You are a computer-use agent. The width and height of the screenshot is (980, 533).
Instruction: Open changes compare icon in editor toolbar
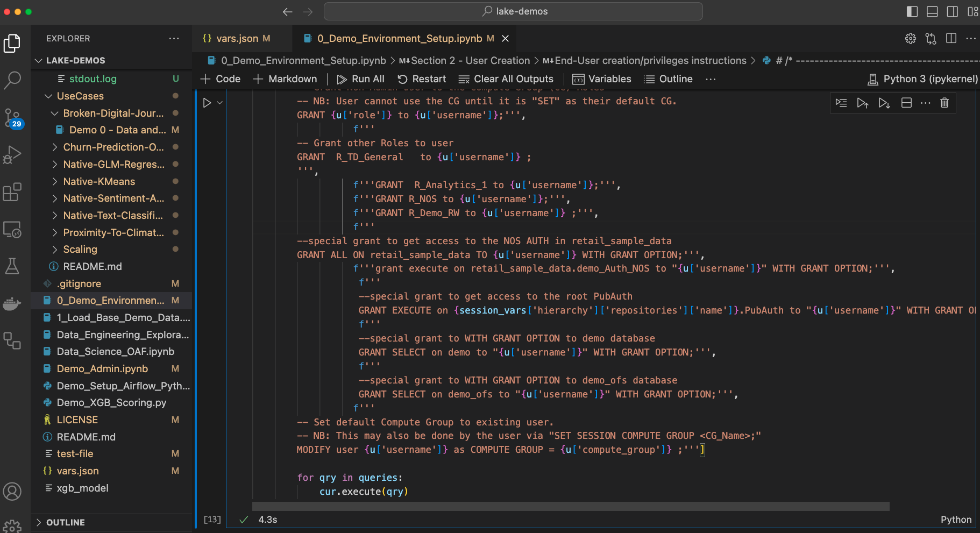coord(931,39)
